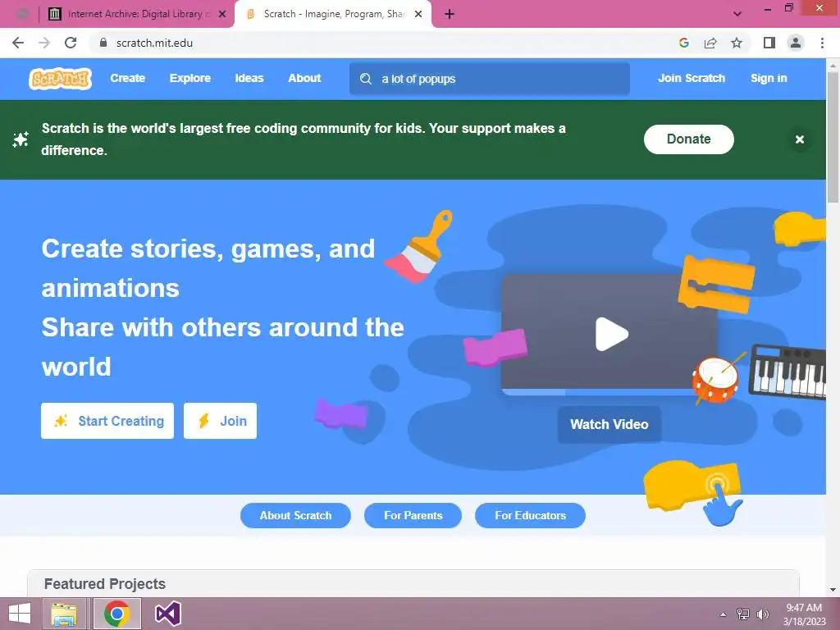Click the Scratch logo
Image resolution: width=840 pixels, height=630 pixels.
click(60, 79)
